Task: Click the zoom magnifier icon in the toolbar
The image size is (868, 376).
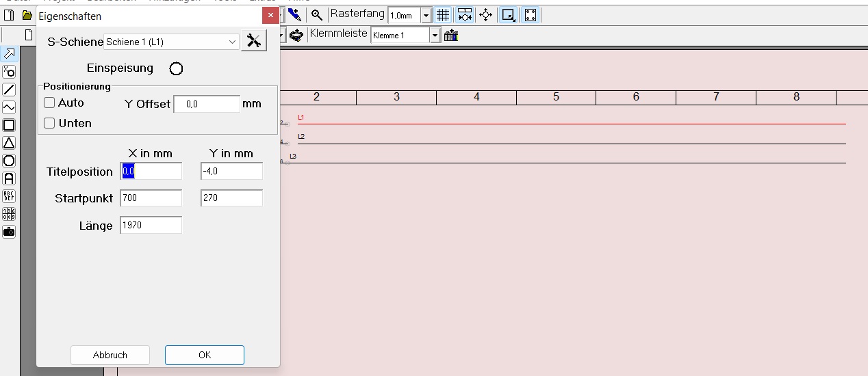Action: point(316,15)
